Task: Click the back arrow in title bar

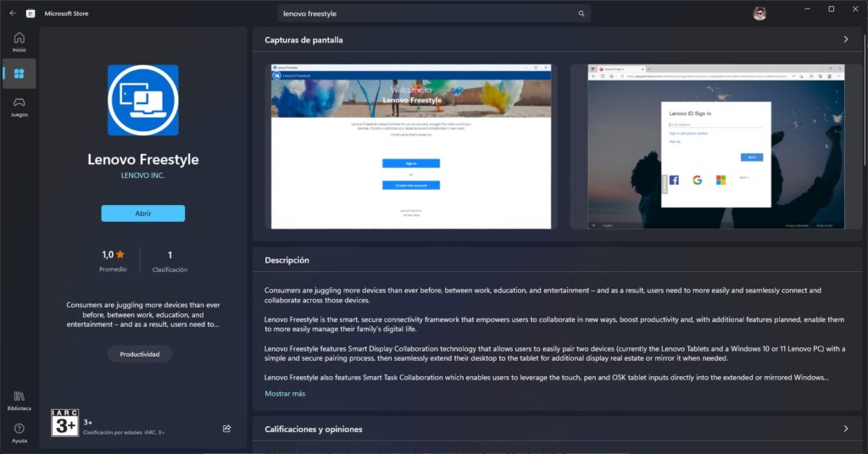Action: (x=13, y=14)
